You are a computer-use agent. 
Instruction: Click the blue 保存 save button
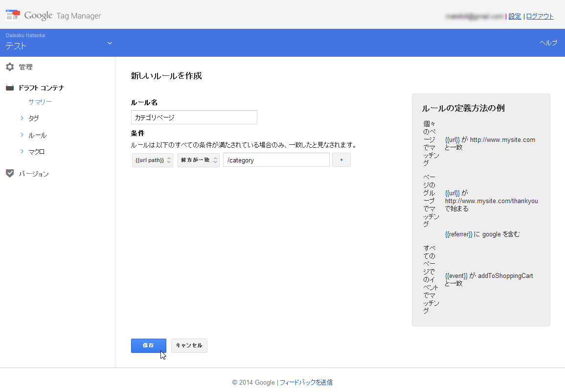[x=148, y=346]
